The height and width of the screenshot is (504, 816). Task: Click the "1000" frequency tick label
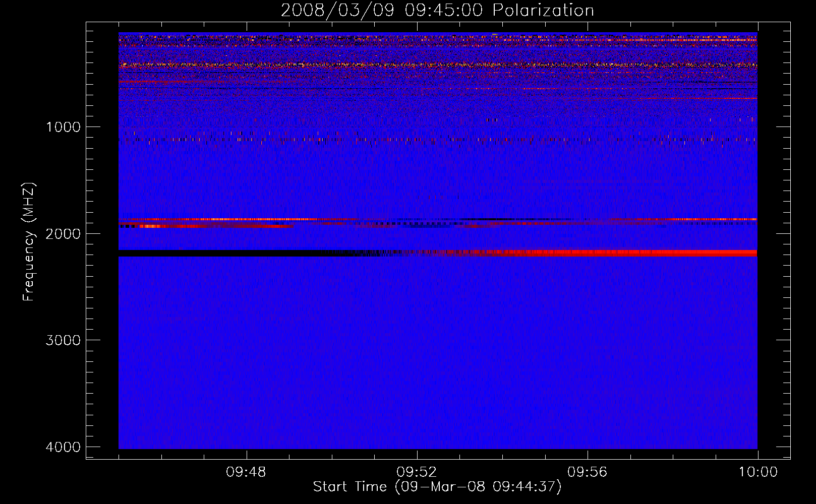pos(63,127)
